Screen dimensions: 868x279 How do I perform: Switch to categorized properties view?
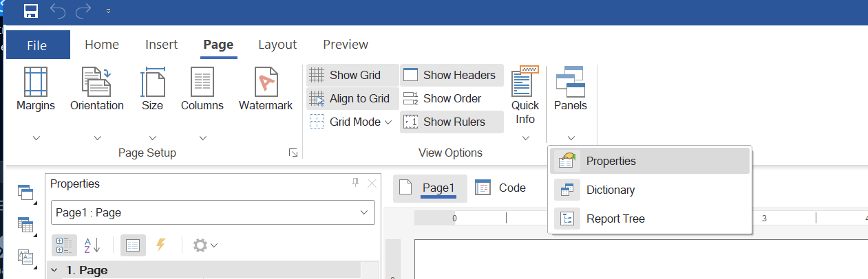pyautogui.click(x=65, y=245)
